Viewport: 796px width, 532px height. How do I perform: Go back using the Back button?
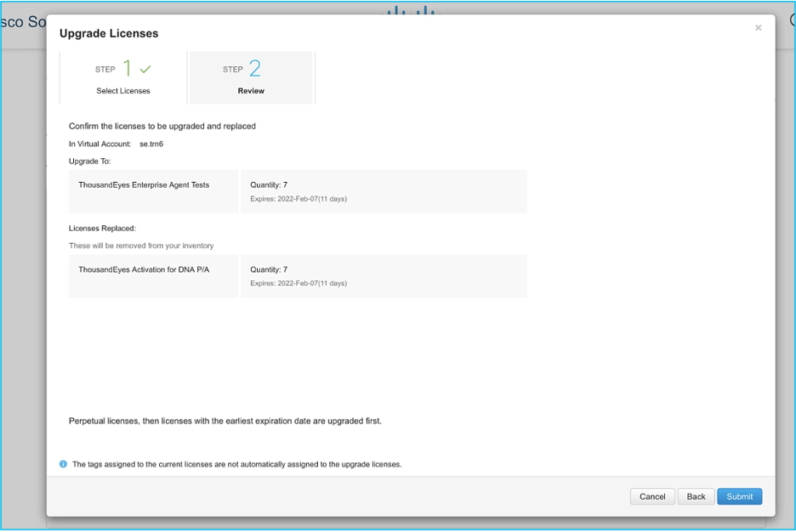(x=696, y=496)
